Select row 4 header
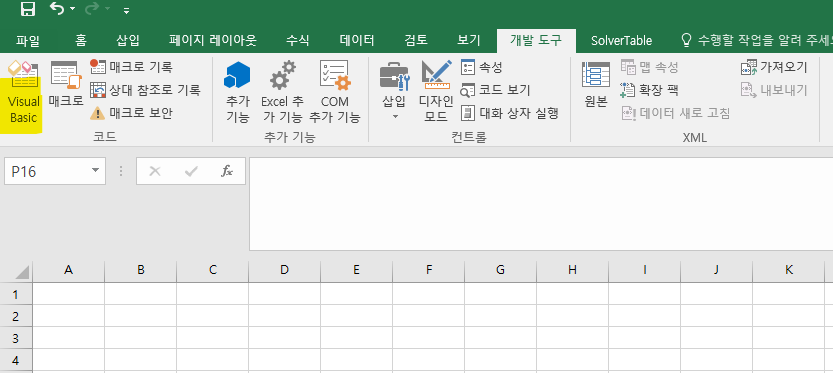This screenshot has height=373, width=833. coord(15,360)
